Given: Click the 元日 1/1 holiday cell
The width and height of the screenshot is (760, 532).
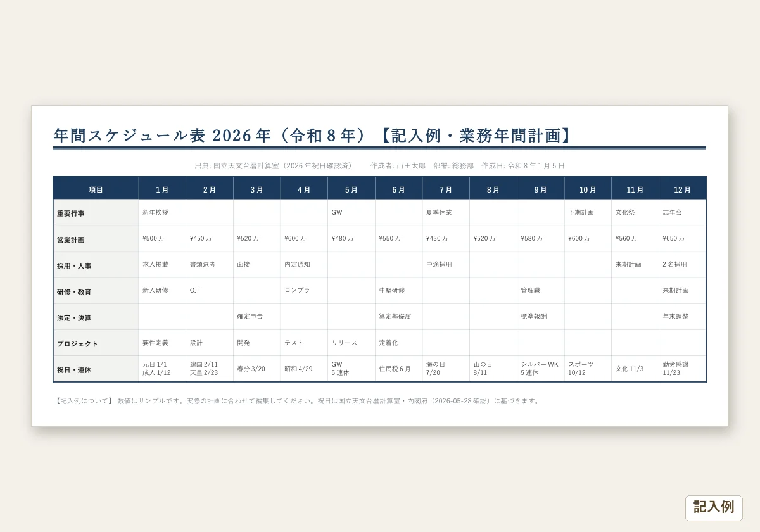Looking at the screenshot, I should [x=162, y=369].
